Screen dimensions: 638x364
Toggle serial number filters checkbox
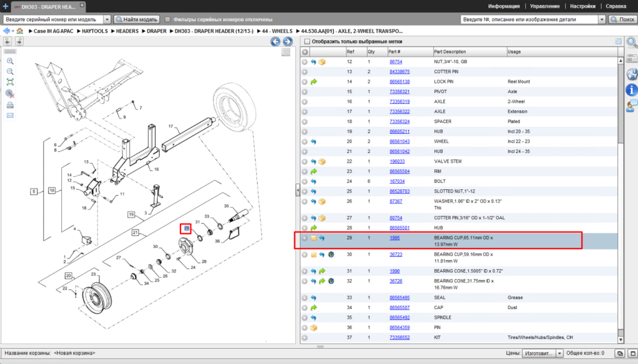(167, 19)
